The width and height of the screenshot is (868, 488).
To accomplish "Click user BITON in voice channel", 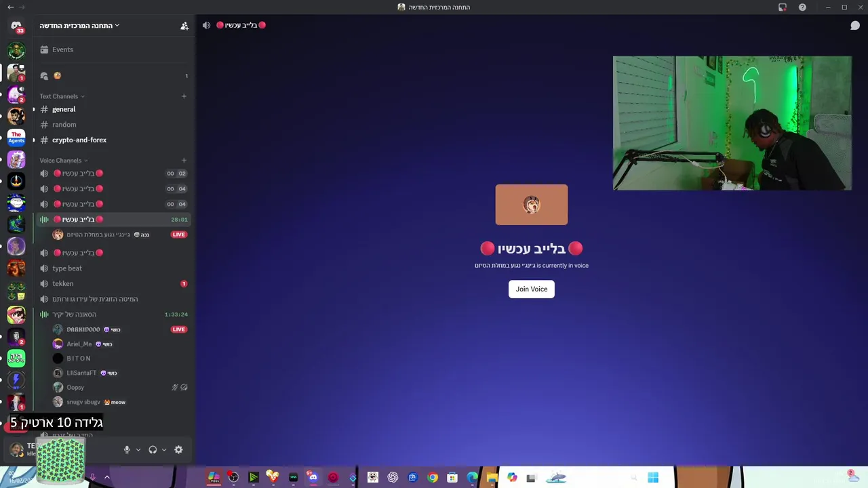I will click(121, 359).
